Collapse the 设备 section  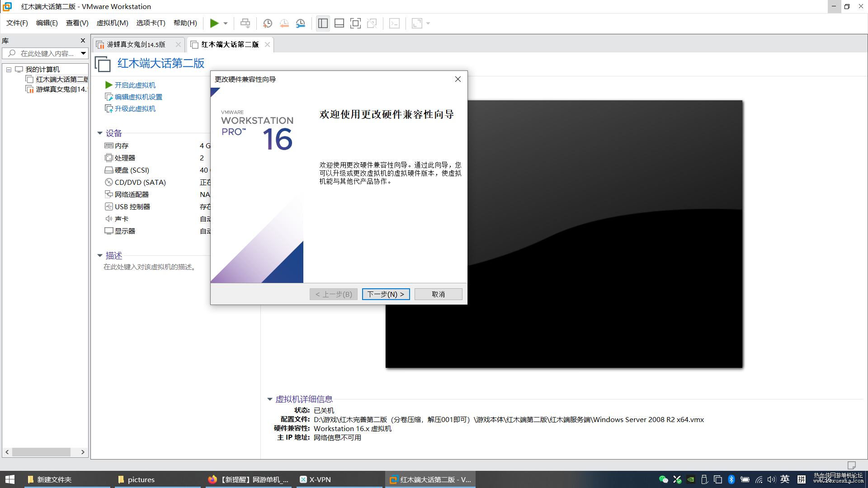100,133
